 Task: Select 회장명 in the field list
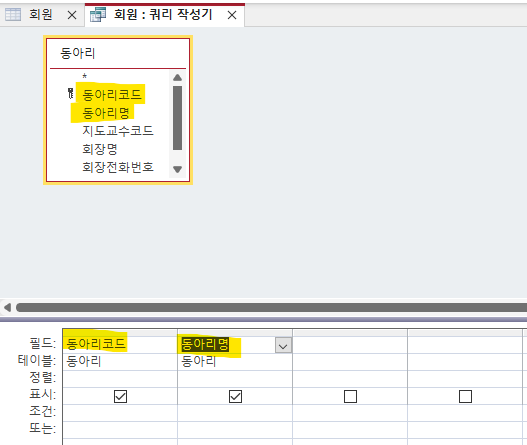coord(99,149)
